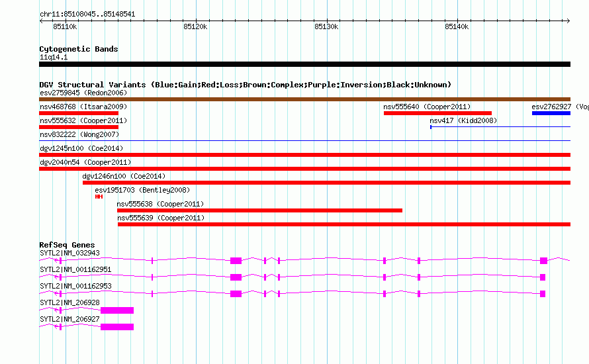
Task: Open the nsv555632 (Cooper2011) variant label
Action: point(83,120)
